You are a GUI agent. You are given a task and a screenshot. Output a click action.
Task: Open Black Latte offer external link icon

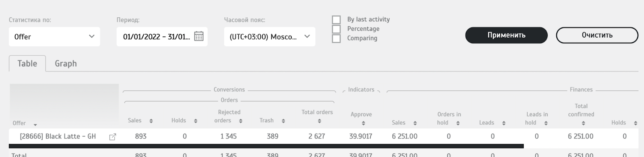click(113, 137)
